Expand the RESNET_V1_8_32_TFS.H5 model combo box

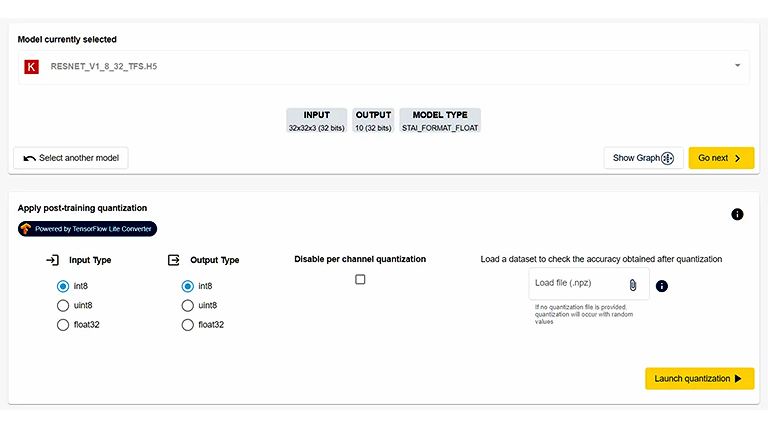tap(380, 66)
